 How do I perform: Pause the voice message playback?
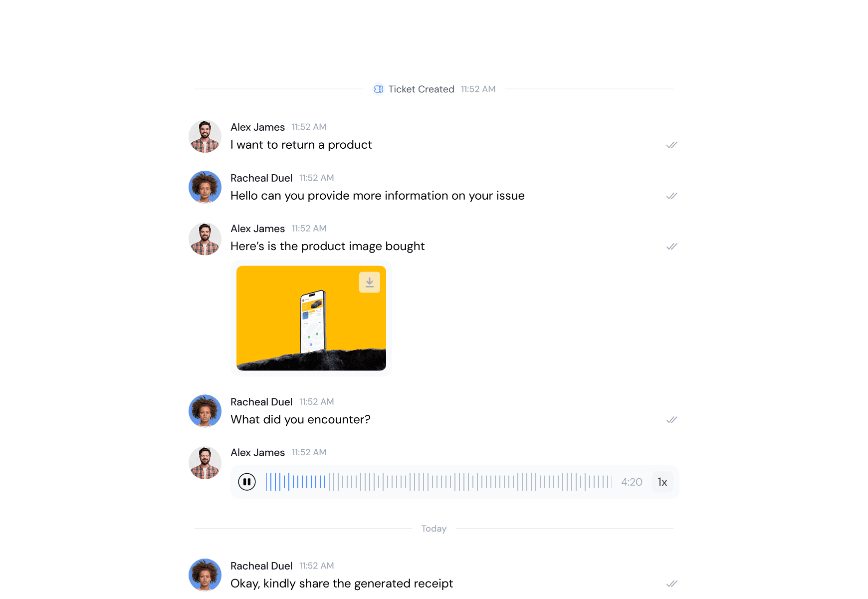click(x=247, y=482)
